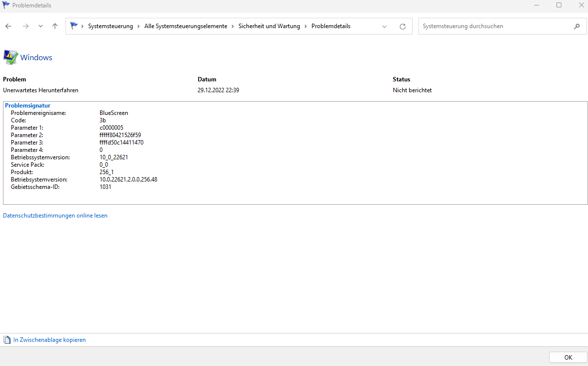Click the Problemsignatur heading
Image resolution: width=588 pixels, height=366 pixels.
pos(28,106)
